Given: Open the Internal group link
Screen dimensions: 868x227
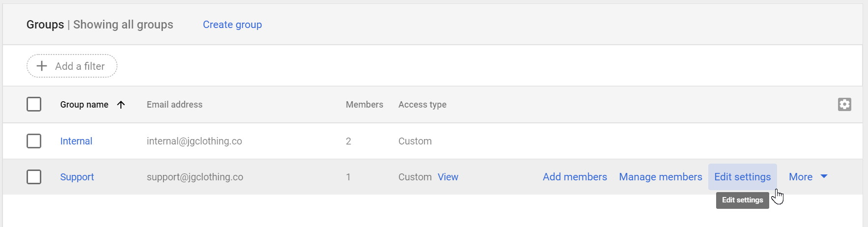Looking at the screenshot, I should [x=76, y=141].
